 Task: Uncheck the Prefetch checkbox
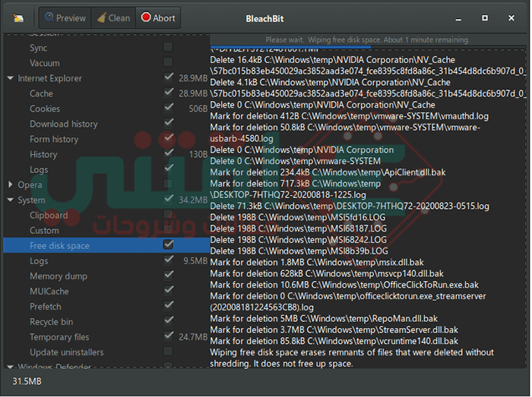(168, 306)
